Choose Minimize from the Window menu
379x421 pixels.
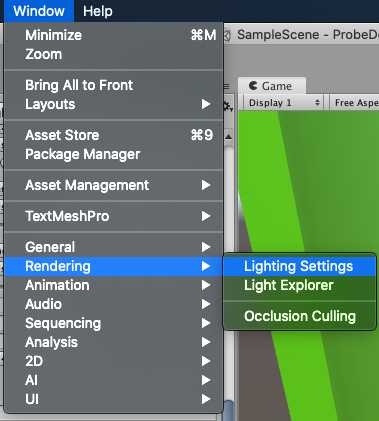click(114, 35)
